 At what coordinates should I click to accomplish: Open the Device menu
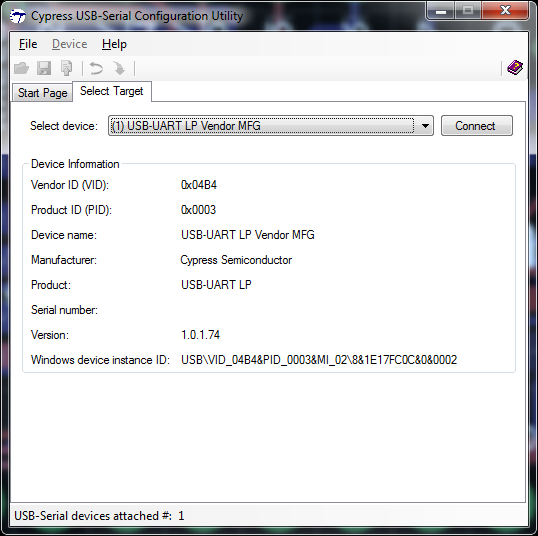pyautogui.click(x=70, y=44)
